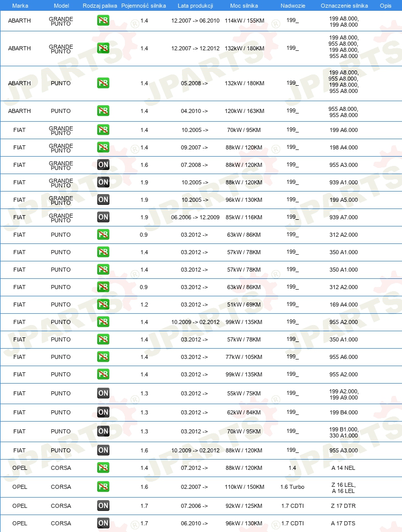
Task: Click petrol icon in OPEL CORSA 1.6 Turbo row
Action: 103,486
